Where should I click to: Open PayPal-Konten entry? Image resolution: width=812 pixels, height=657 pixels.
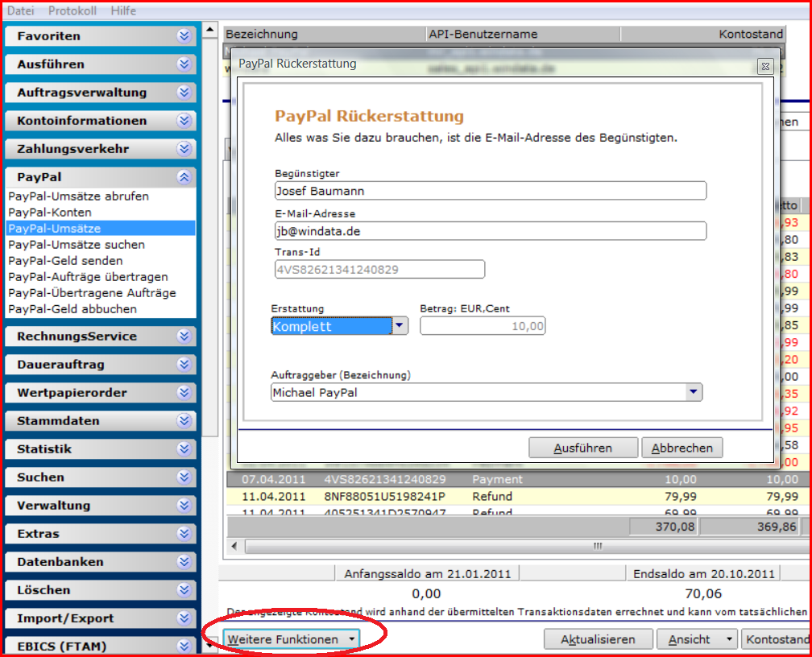tap(50, 213)
